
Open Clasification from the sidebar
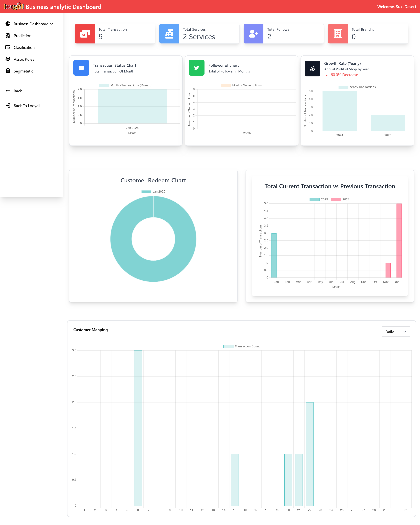pos(24,48)
